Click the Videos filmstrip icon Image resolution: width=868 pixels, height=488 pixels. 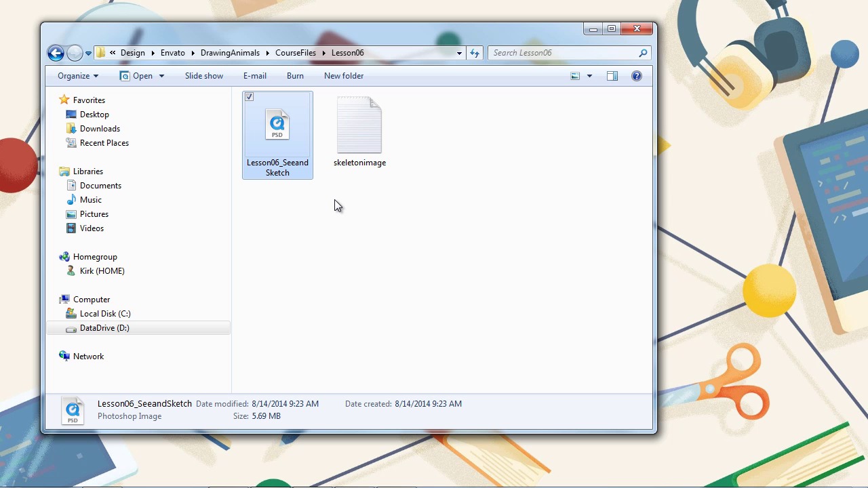(71, 228)
